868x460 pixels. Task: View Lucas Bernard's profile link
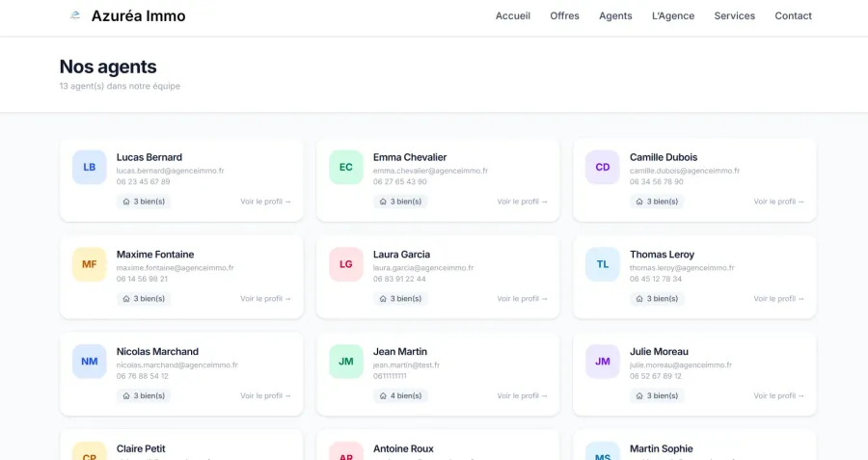(266, 202)
